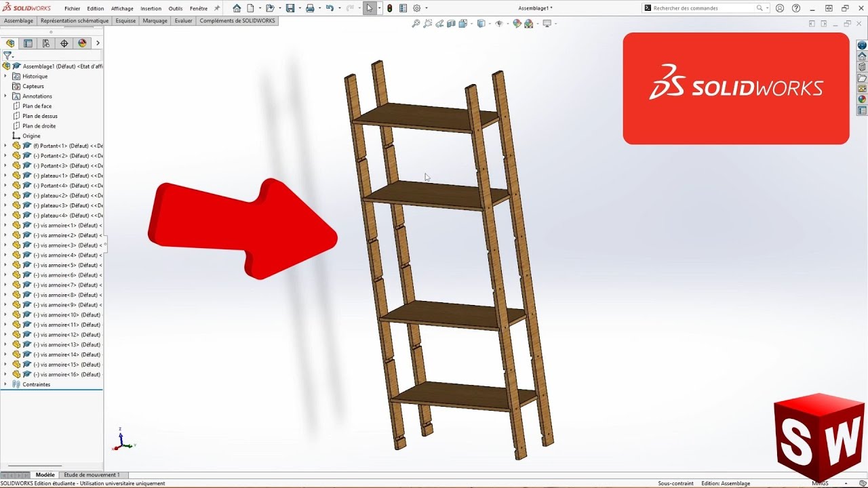Open dropdown arrow next to Options gear
The height and width of the screenshot is (488, 868).
click(426, 8)
